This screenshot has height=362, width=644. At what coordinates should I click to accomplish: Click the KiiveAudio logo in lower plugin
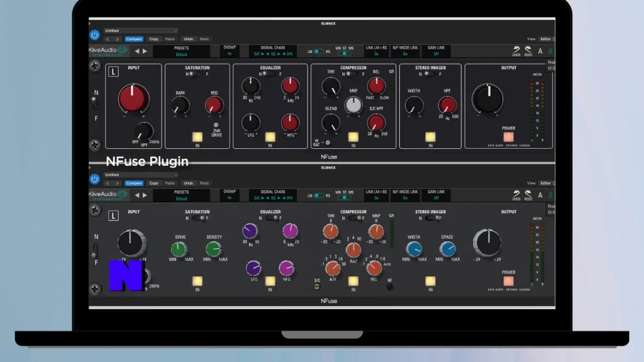pyautogui.click(x=108, y=195)
